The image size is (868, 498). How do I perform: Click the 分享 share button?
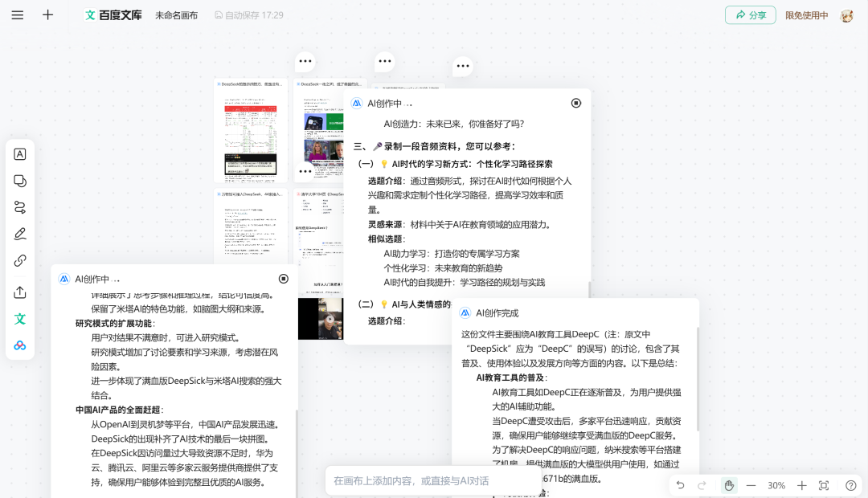[x=751, y=15]
